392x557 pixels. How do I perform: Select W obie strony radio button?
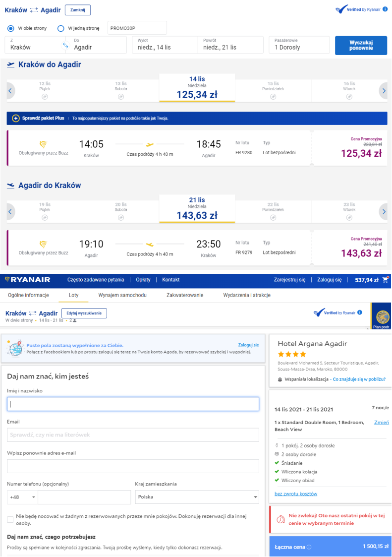click(x=10, y=28)
